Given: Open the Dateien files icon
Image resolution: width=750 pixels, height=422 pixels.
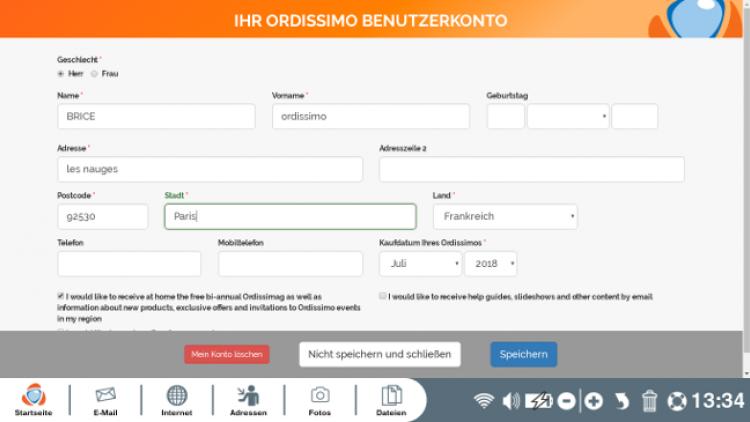Looking at the screenshot, I should coord(391,400).
